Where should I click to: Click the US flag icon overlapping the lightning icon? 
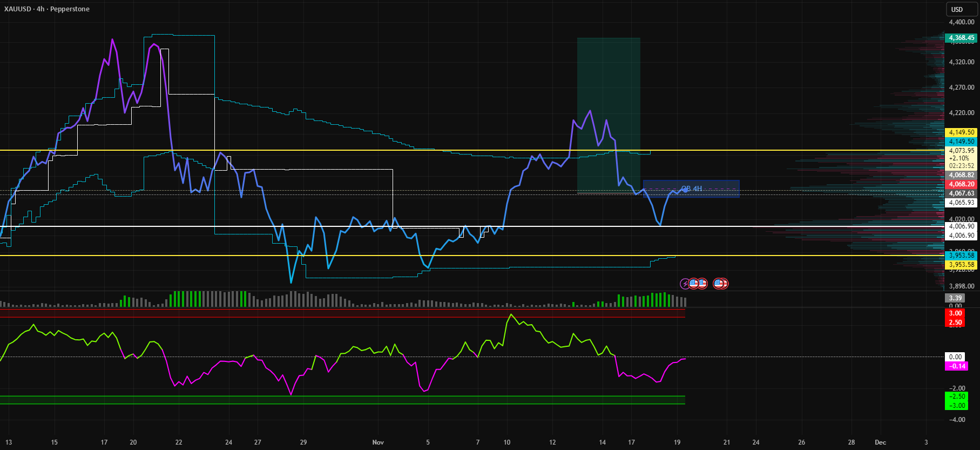pyautogui.click(x=693, y=283)
